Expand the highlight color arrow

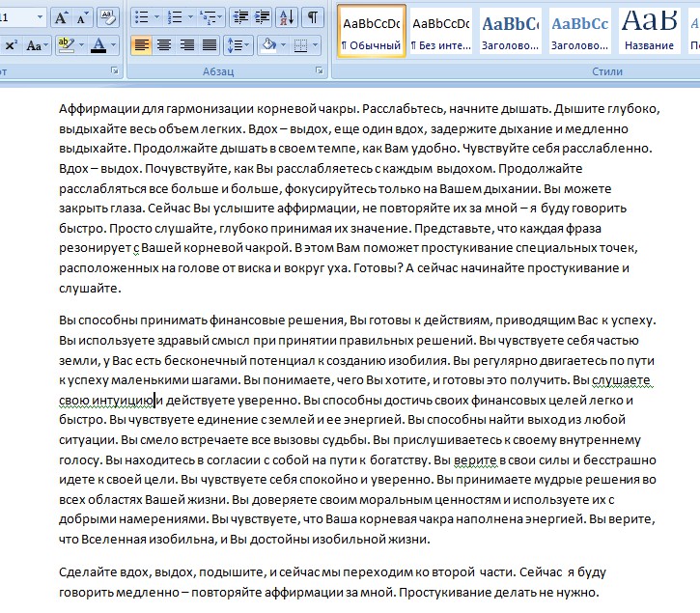tap(81, 45)
